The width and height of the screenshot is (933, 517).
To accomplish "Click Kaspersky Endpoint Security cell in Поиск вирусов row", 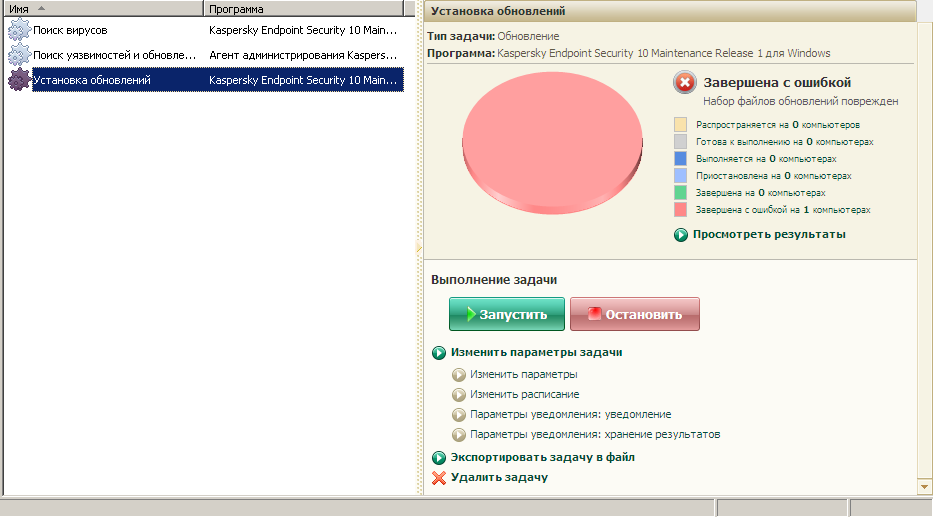I will click(x=303, y=30).
